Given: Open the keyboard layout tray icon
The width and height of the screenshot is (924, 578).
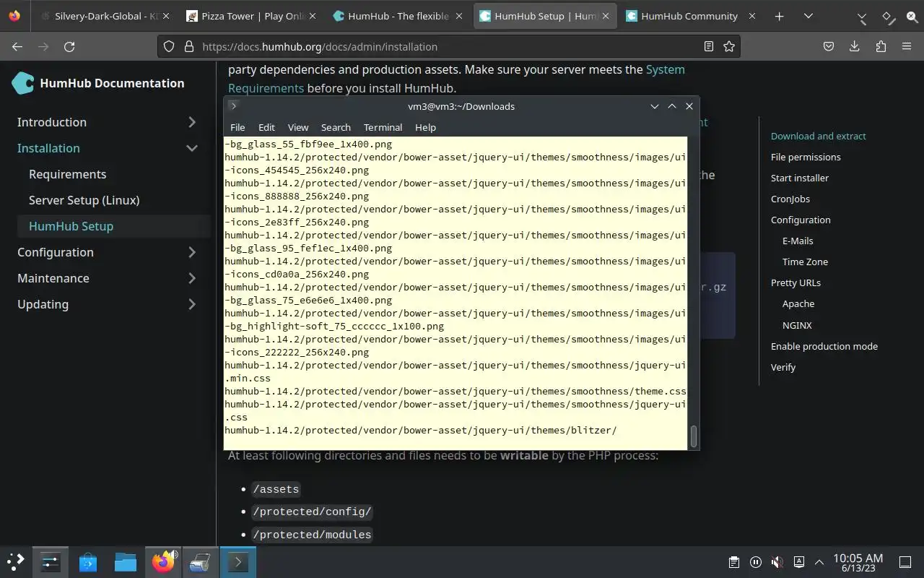Looking at the screenshot, I should click(798, 562).
